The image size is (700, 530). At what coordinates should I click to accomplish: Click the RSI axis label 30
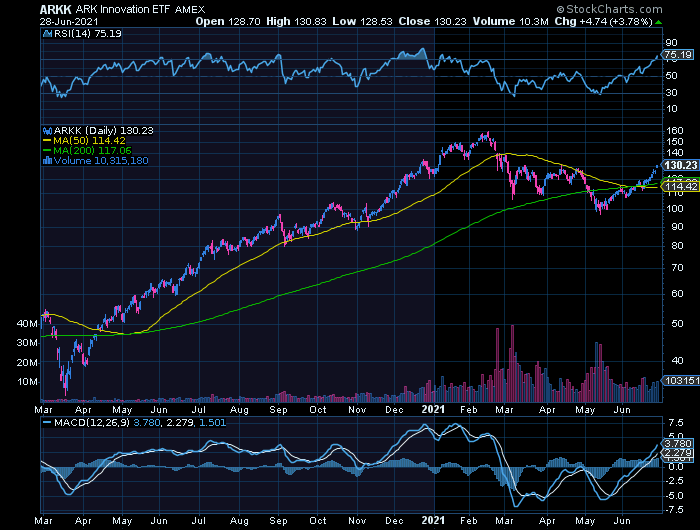tap(671, 92)
